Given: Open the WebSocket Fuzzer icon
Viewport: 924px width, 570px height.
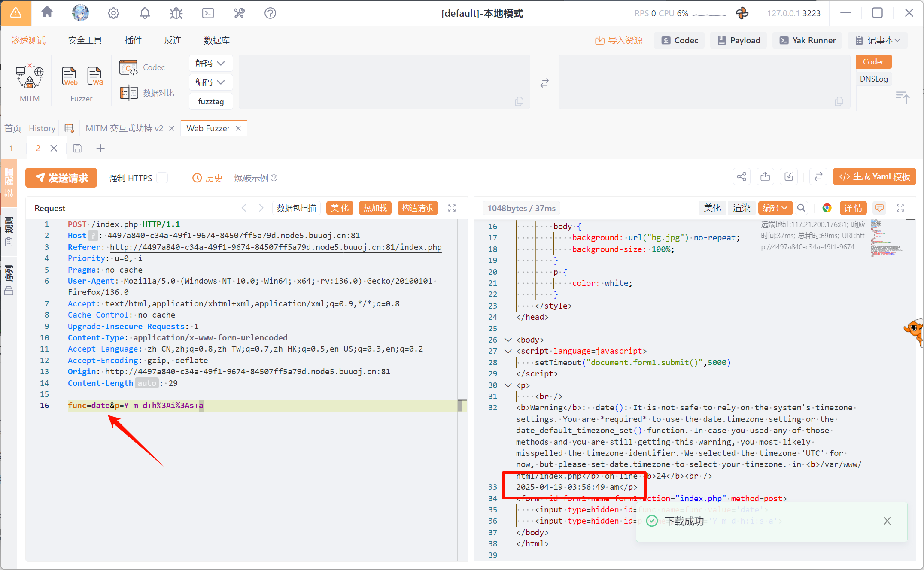Looking at the screenshot, I should (94, 76).
